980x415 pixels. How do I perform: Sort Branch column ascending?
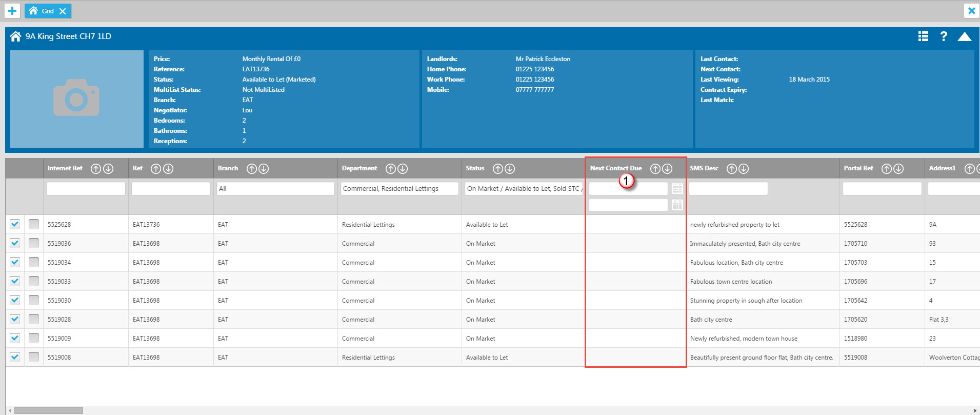[251, 169]
